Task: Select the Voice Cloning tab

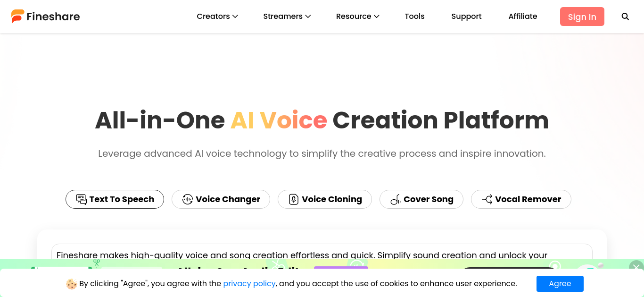Action: 325,199
